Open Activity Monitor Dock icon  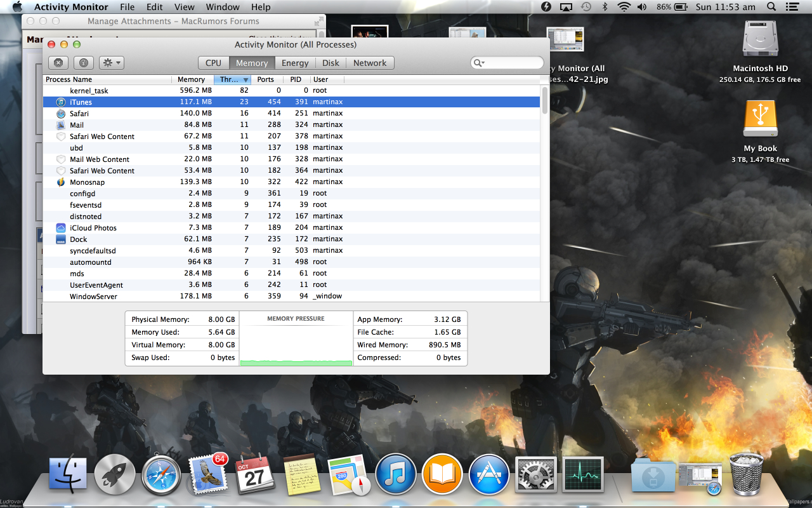(583, 475)
